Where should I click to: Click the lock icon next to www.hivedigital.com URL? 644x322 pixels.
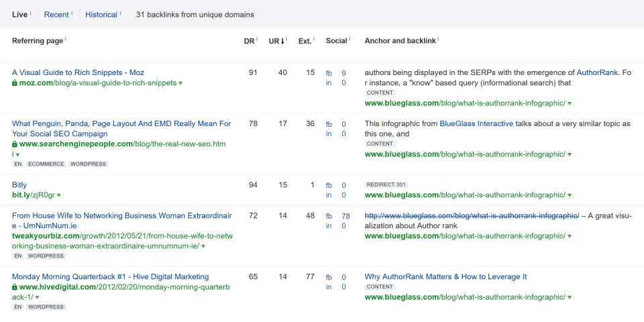pyautogui.click(x=15, y=287)
